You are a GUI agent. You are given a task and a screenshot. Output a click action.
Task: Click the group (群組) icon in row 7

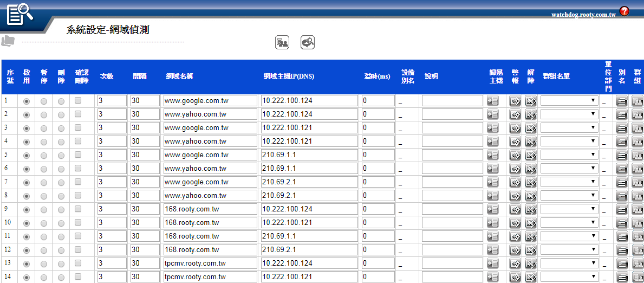(x=637, y=182)
